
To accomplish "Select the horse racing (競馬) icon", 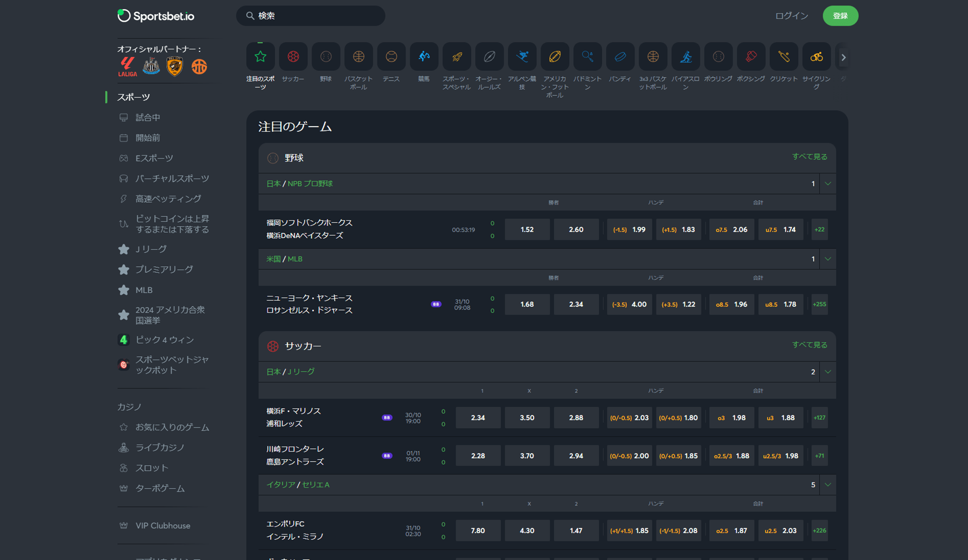I will pos(424,57).
